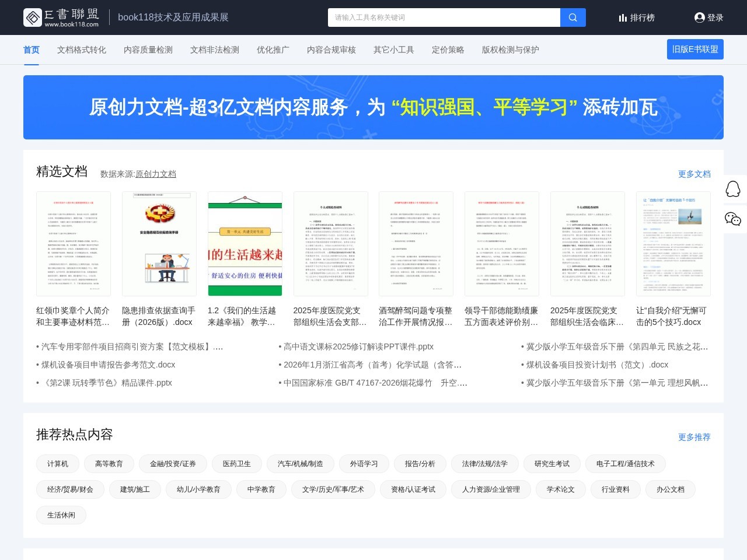Select the 生活休闲 category tag
Image resolution: width=747 pixels, height=560 pixels.
click(61, 515)
